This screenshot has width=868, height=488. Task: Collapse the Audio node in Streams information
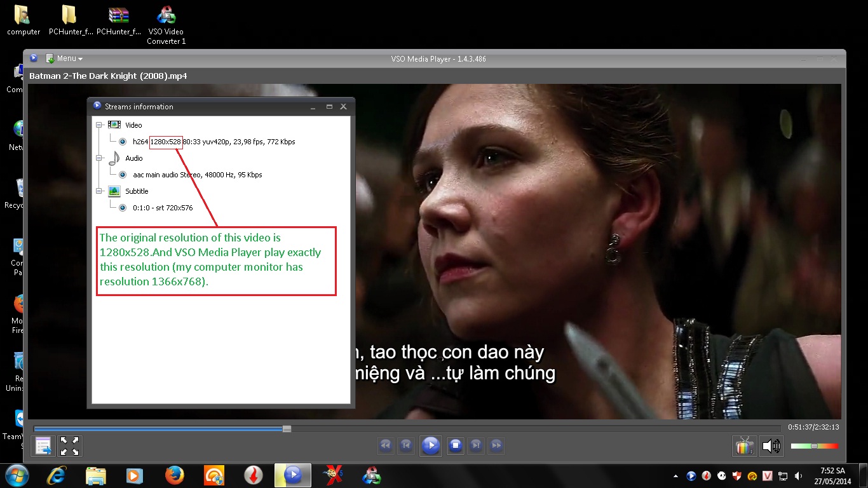[99, 158]
